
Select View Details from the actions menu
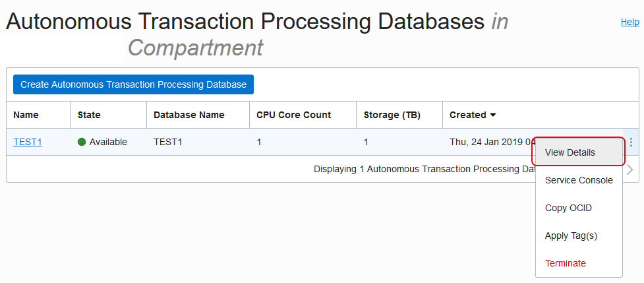click(x=570, y=152)
